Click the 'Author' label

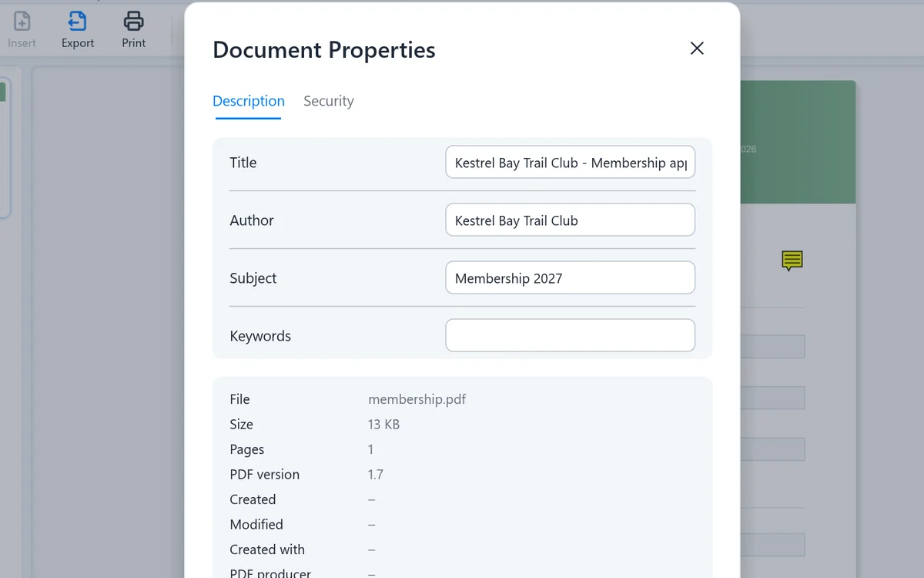pyautogui.click(x=252, y=220)
